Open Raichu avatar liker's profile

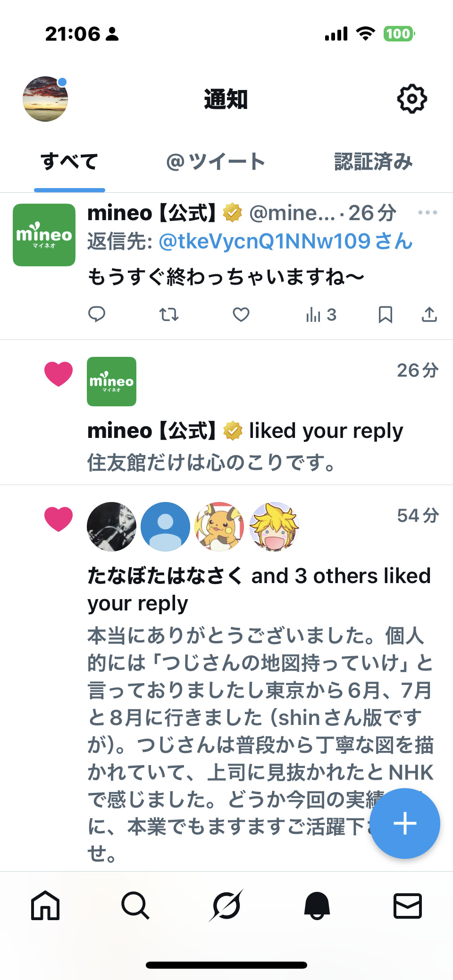pyautogui.click(x=219, y=527)
